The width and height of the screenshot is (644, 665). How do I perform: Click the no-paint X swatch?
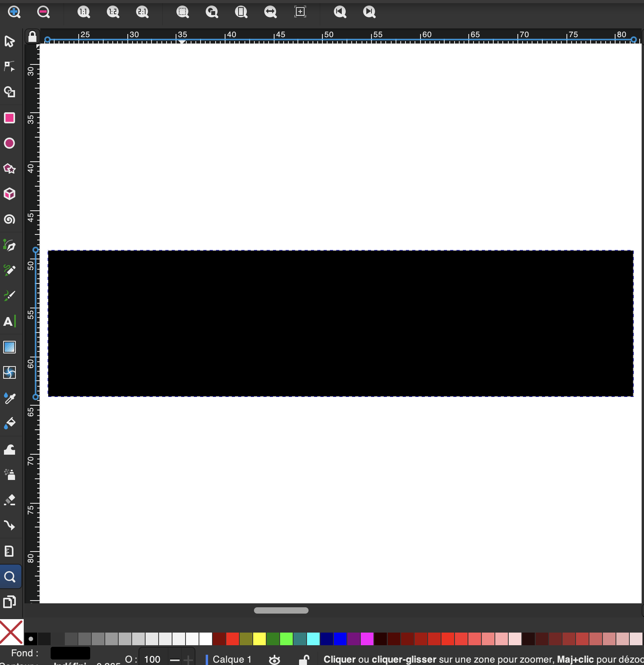pyautogui.click(x=11, y=632)
